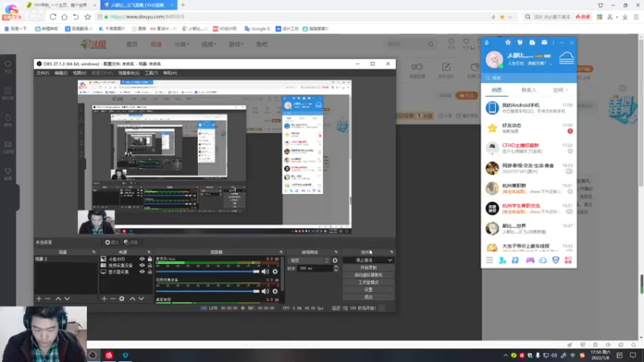644x362 pixels.
Task: Click the OBS mixer vertical scrollbar
Action: (x=283, y=273)
